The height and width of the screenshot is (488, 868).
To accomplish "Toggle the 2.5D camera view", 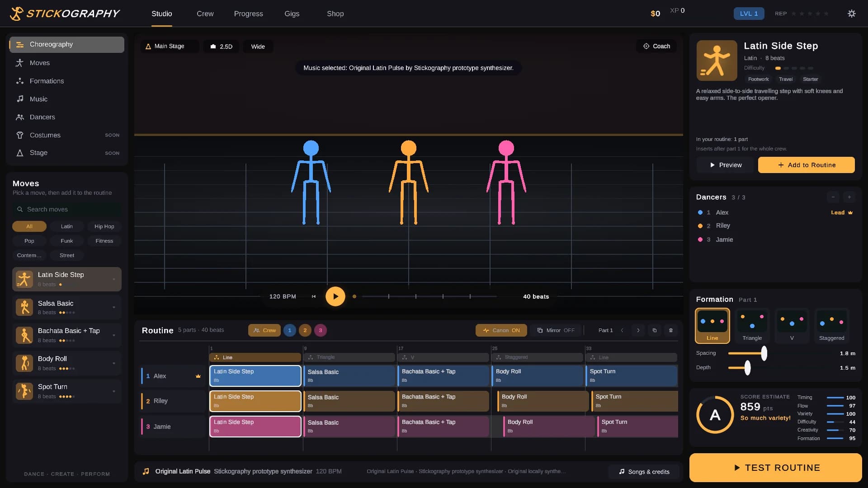I will (221, 47).
